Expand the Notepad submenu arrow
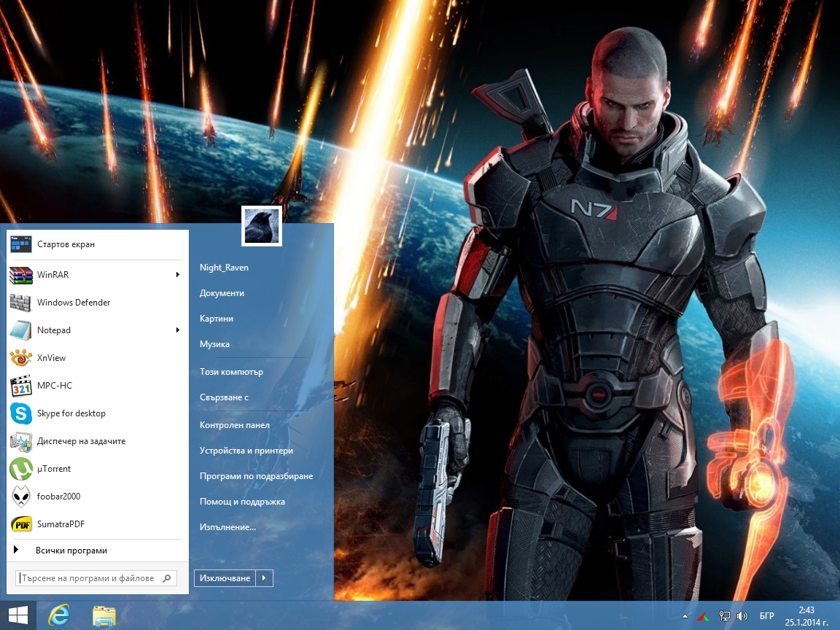The image size is (840, 630). click(x=177, y=330)
